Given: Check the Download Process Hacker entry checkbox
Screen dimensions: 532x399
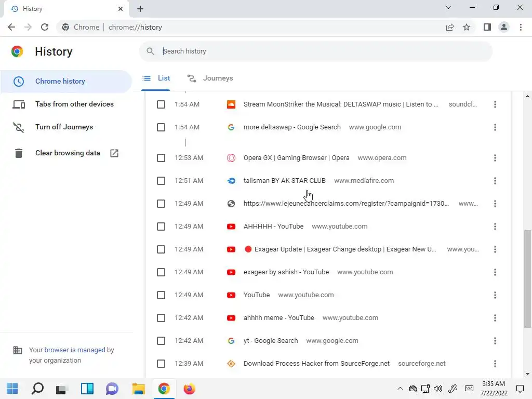Looking at the screenshot, I should click(x=161, y=363).
